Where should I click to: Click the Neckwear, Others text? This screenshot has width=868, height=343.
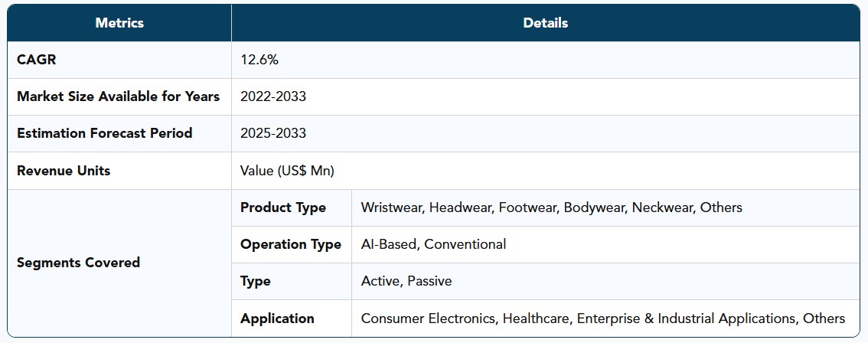687,207
